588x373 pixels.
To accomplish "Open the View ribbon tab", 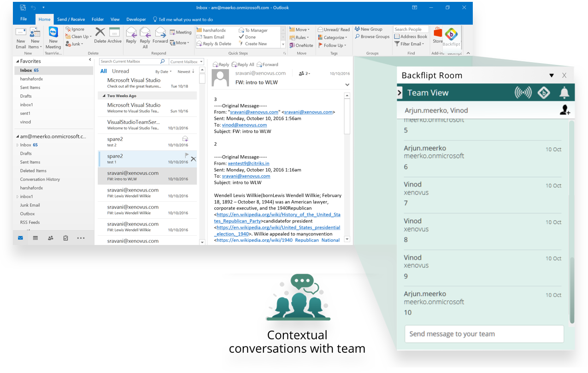I will (115, 19).
